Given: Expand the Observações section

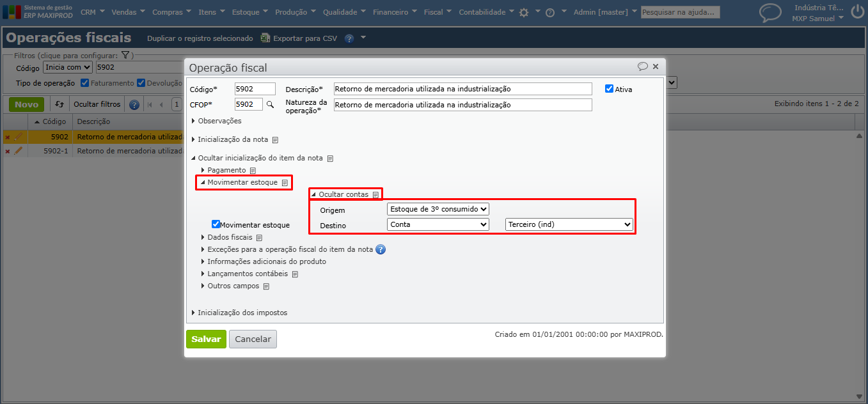Looking at the screenshot, I should click(x=216, y=121).
